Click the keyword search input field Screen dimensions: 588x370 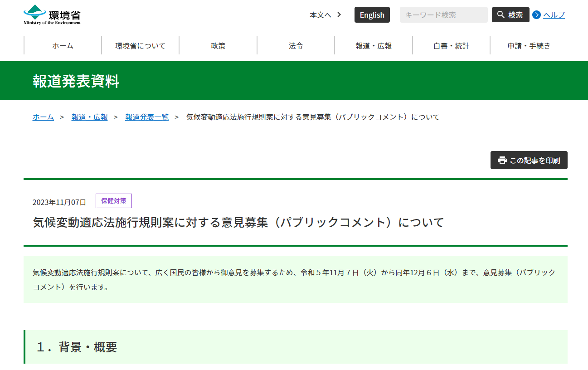[x=443, y=15]
